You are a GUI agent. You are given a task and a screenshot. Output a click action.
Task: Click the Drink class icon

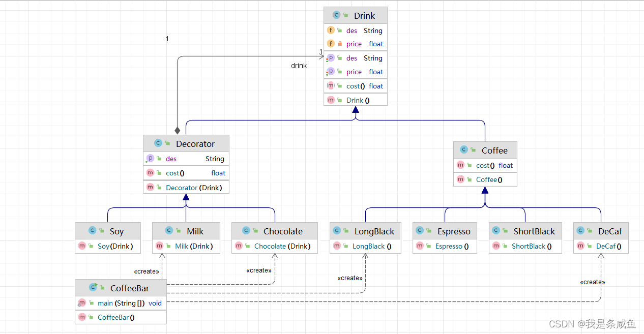tap(336, 15)
